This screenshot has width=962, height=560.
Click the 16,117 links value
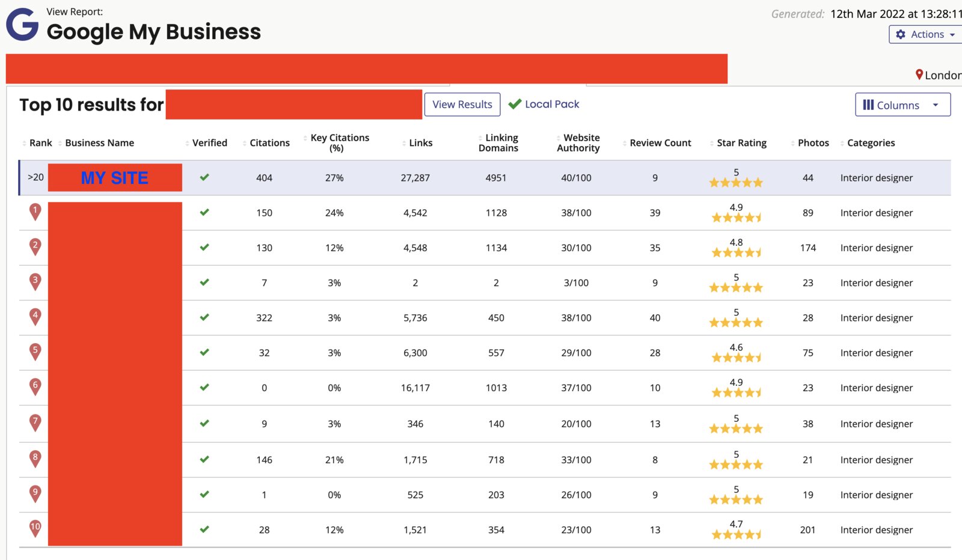click(x=415, y=388)
